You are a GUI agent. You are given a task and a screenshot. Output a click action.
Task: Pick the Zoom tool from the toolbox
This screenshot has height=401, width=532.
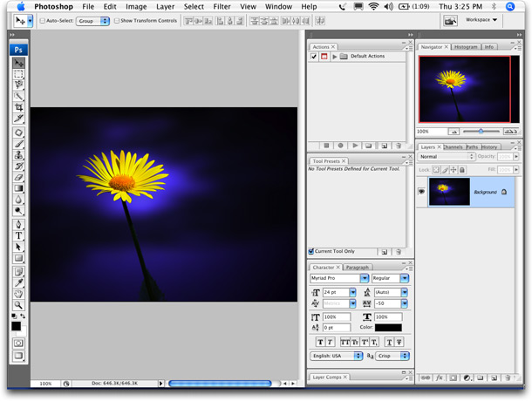click(x=19, y=304)
